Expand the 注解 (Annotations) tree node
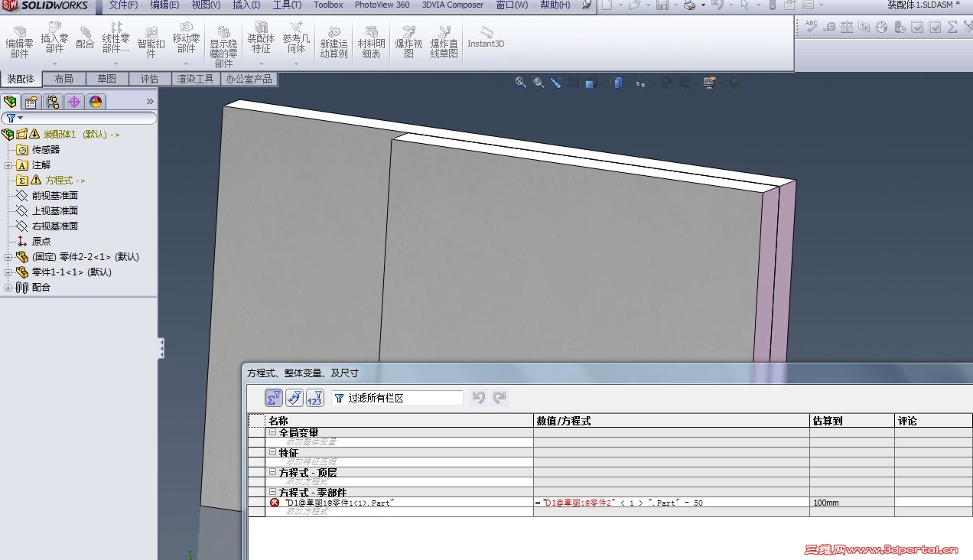The height and width of the screenshot is (560, 973). point(8,165)
